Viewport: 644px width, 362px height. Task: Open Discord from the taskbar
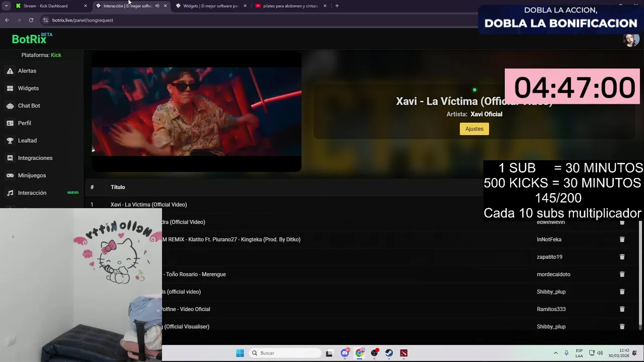coord(345,353)
